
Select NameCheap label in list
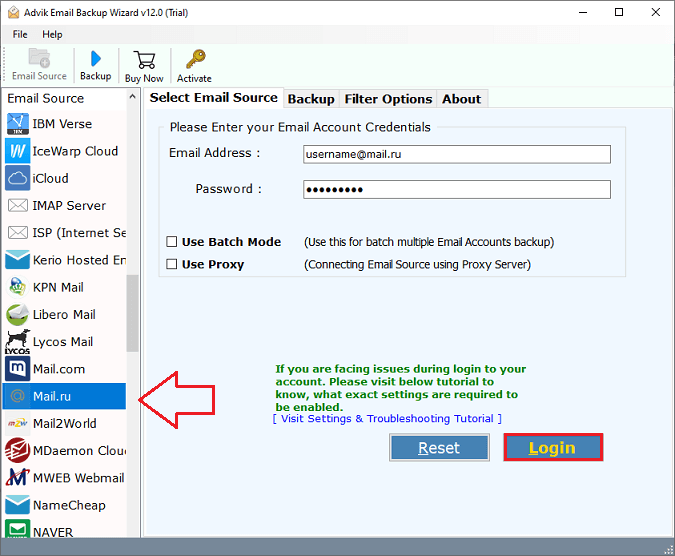(69, 505)
